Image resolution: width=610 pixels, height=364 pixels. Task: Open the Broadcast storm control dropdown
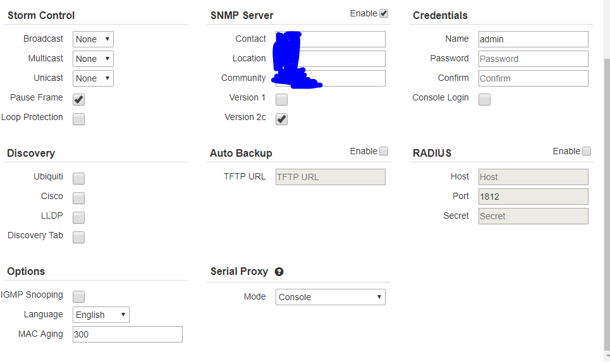click(93, 39)
